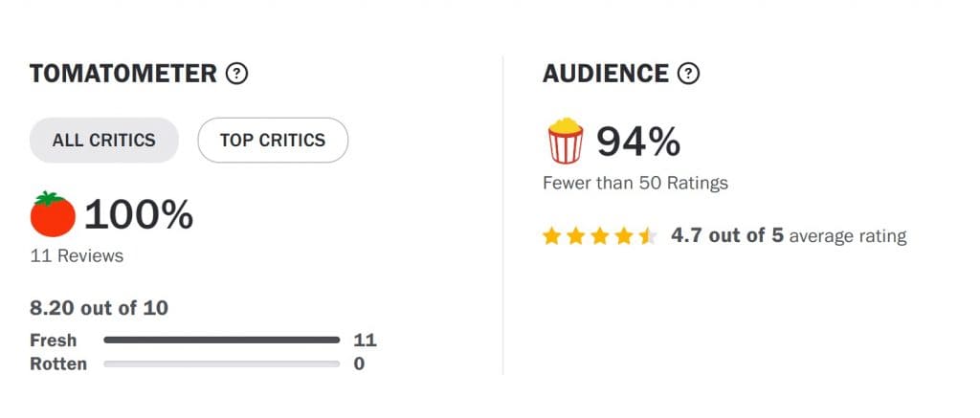Screen dimensions: 980x418
Task: Click the Fewer than 50 Ratings text
Action: pos(635,183)
